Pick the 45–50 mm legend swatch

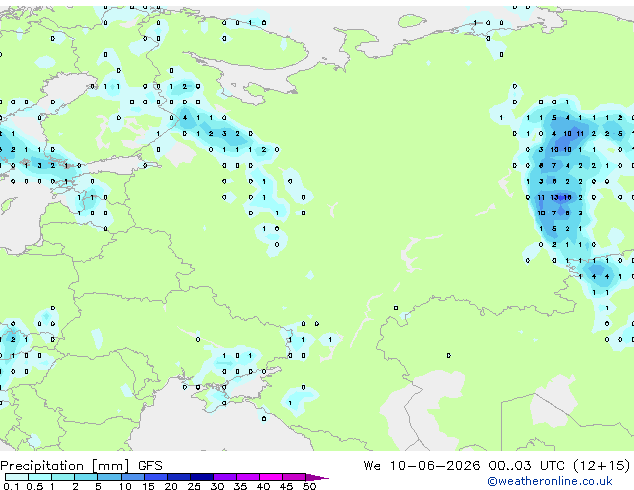(294, 477)
